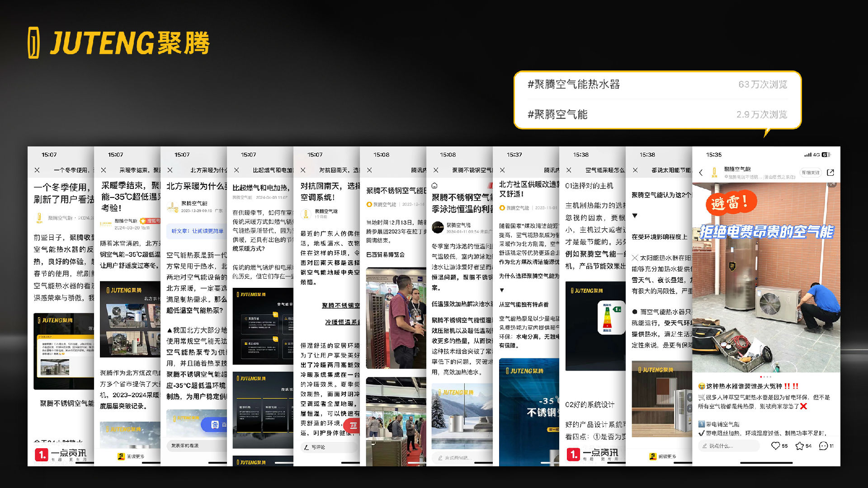Open the snowy mountain JUTENG product image
The image size is (868, 488).
tap(462, 416)
